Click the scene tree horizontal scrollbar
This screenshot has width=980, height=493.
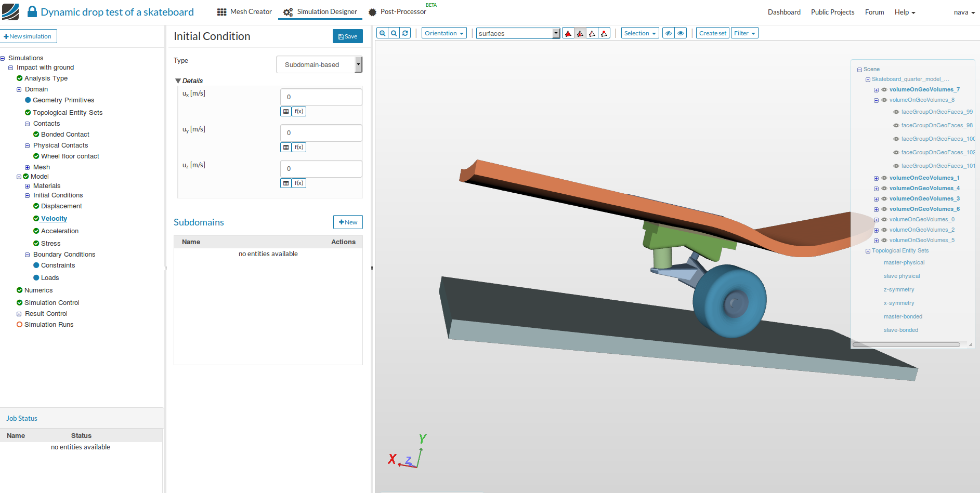(x=906, y=344)
